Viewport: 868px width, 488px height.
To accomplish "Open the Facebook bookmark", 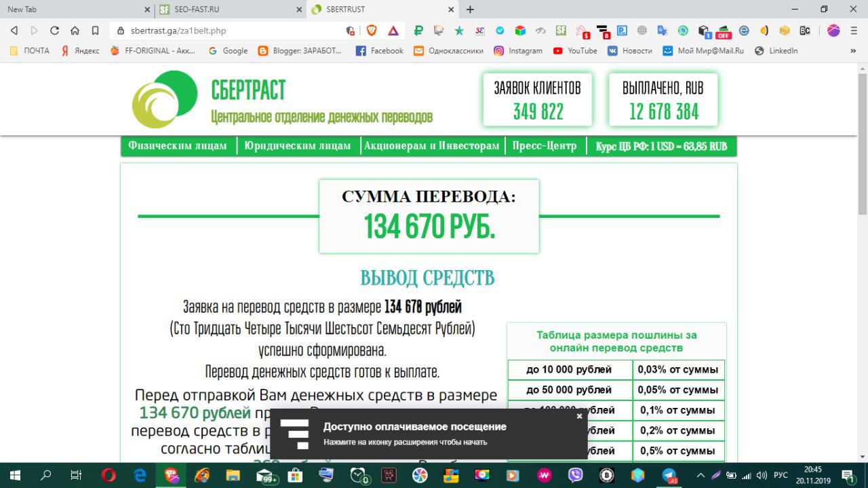I will click(380, 51).
